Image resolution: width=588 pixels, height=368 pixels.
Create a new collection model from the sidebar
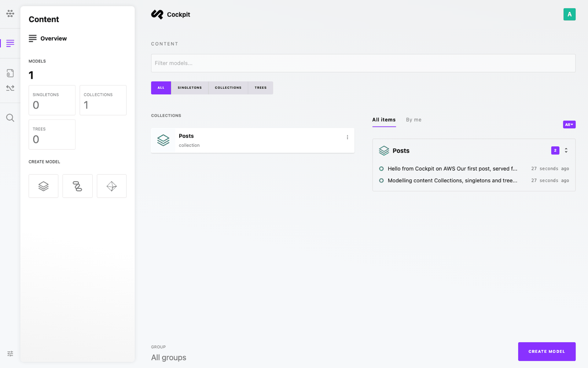coord(44,186)
